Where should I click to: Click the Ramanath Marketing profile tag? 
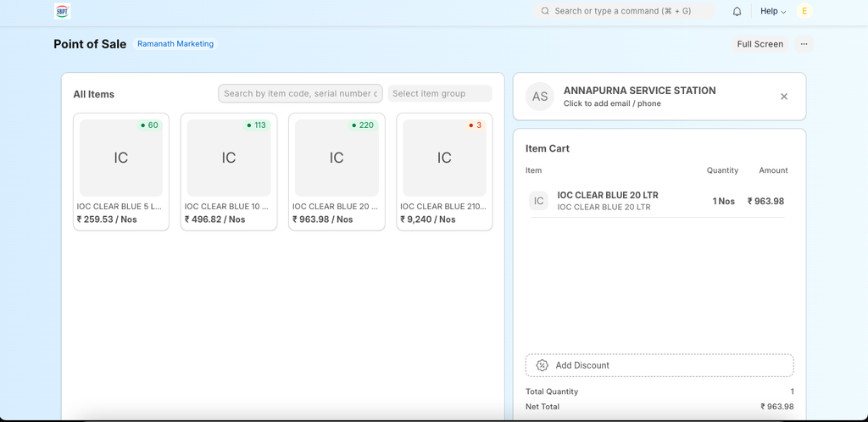(175, 44)
